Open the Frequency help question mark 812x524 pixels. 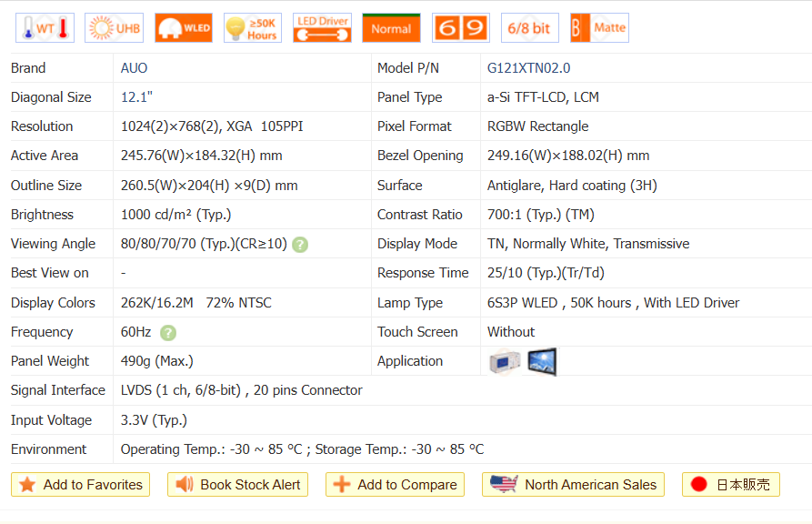pos(168,332)
